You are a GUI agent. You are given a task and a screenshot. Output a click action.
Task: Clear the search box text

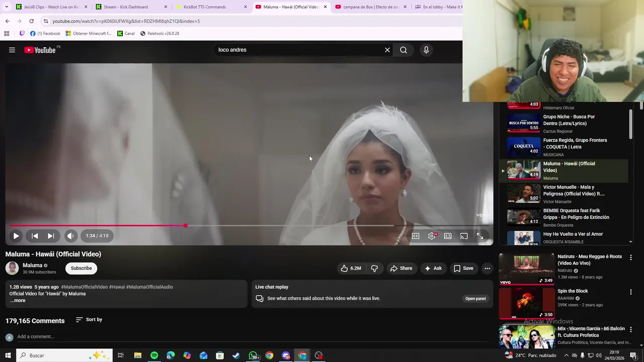pos(387,50)
